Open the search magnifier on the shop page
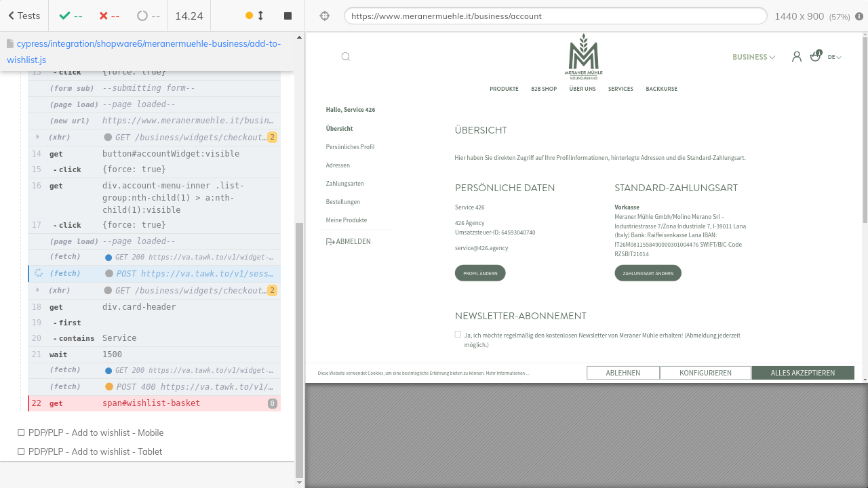This screenshot has width=868, height=488. click(x=346, y=57)
